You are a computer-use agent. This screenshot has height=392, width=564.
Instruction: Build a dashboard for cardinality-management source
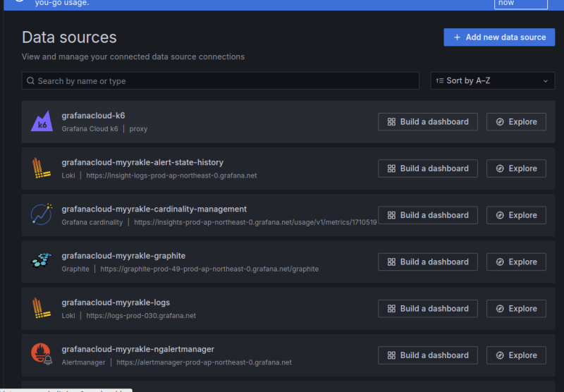[427, 215]
